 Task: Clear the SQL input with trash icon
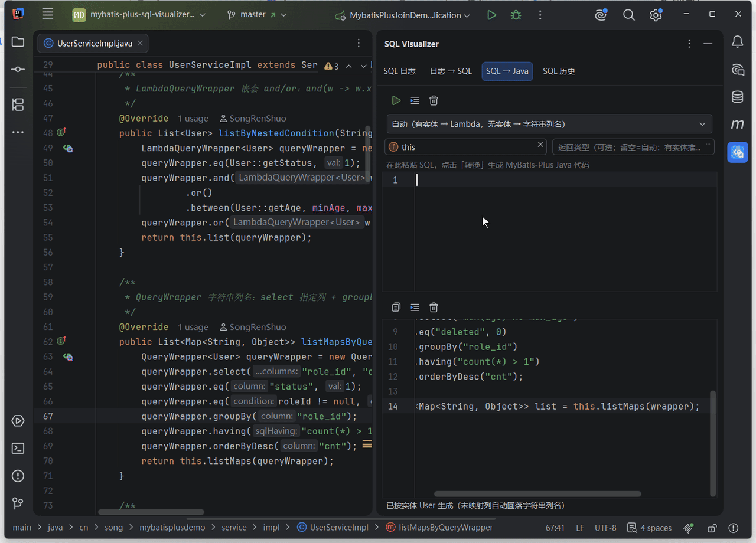434,101
